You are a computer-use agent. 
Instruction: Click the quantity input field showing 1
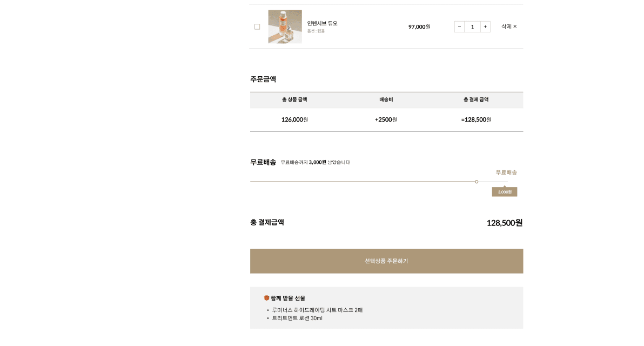[x=472, y=26]
